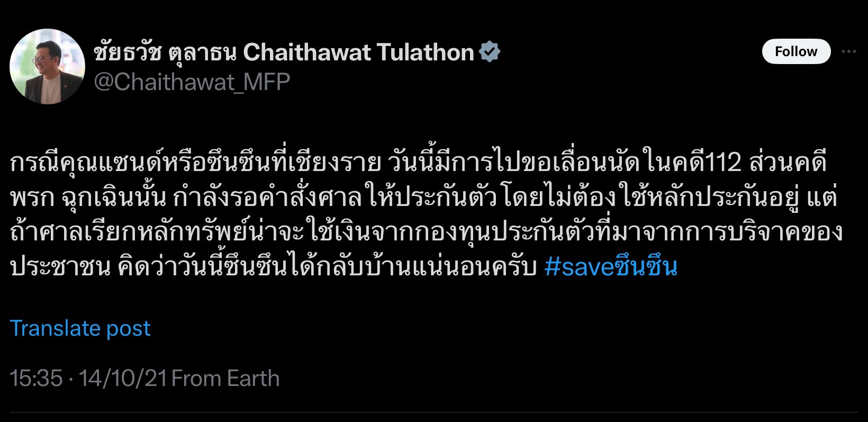Screen dimensions: 868x422
Task: Click the last tweet line starting ประชาชน
Action: (x=343, y=267)
